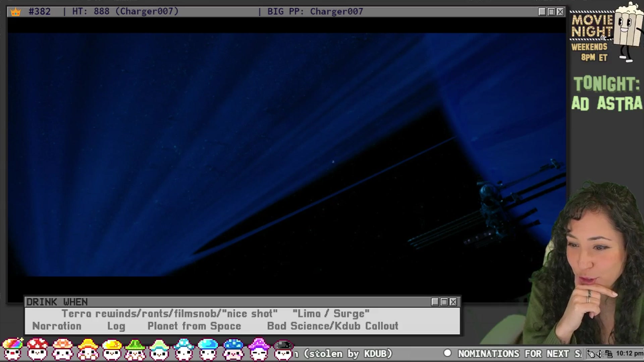Click the "WEEKENDS 8PM ET" text
Viewport: 644px width, 362px height.
(x=590, y=52)
